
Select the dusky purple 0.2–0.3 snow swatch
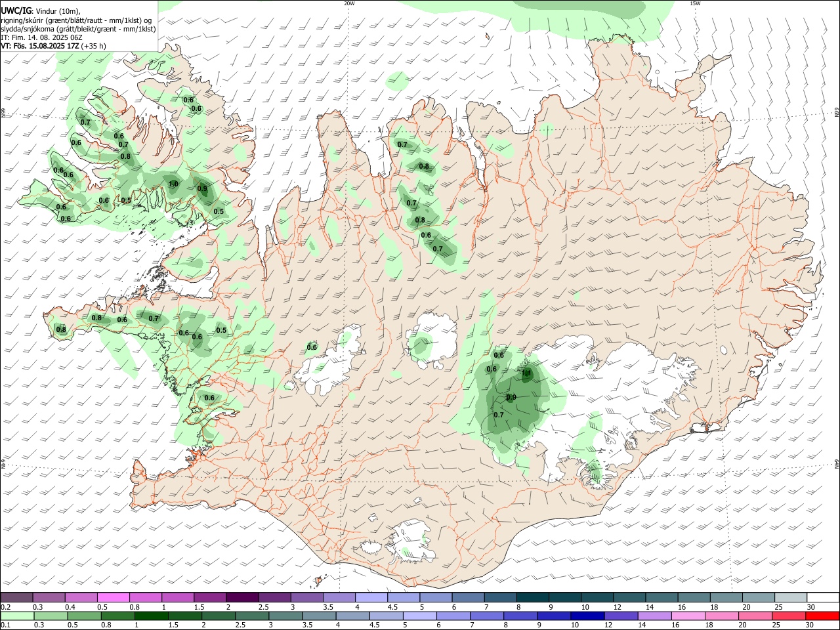tap(17, 598)
